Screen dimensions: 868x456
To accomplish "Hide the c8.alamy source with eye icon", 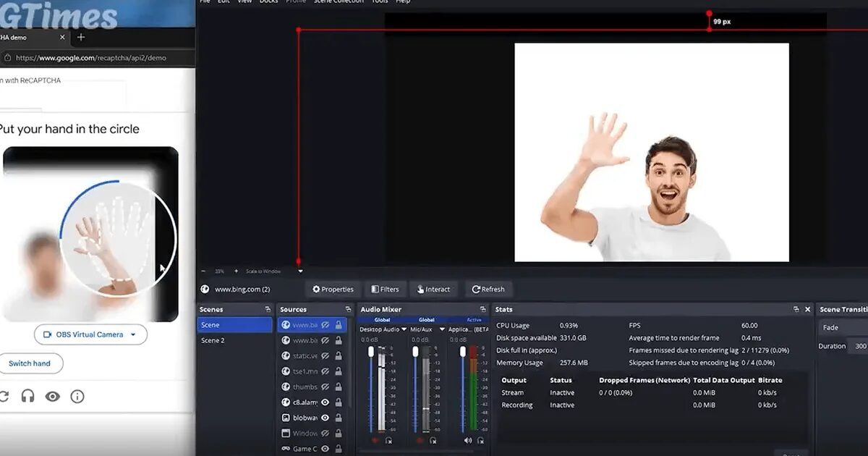I will coord(325,402).
